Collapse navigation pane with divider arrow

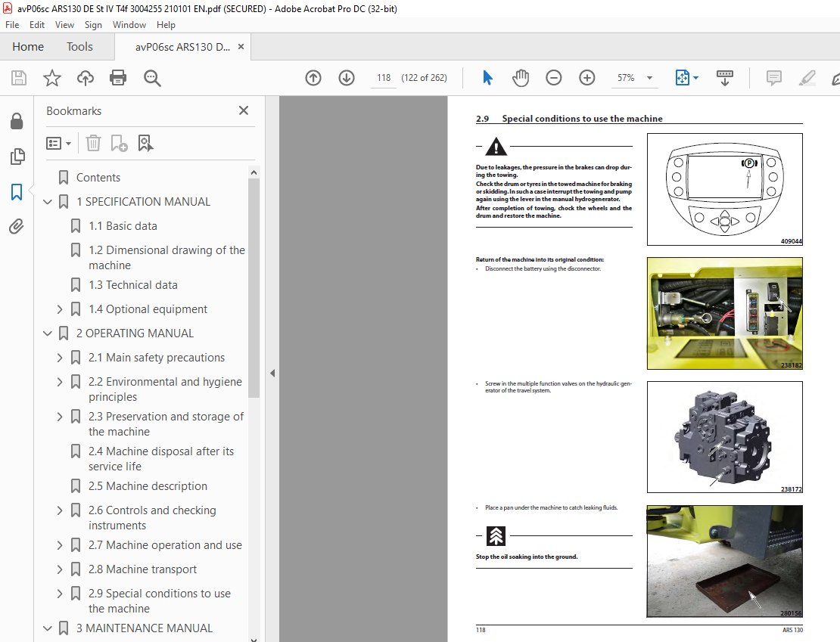pos(272,374)
